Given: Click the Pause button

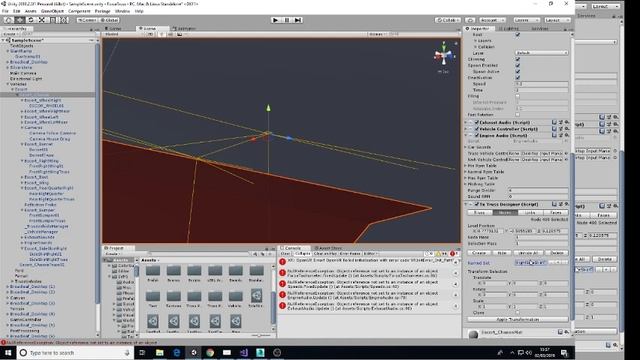Looking at the screenshot, I should (x=287, y=20).
